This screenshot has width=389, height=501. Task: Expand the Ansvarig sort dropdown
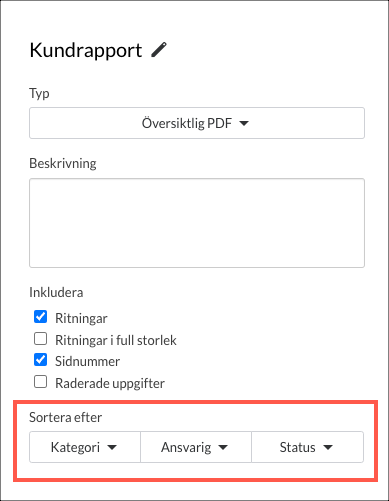pos(196,447)
